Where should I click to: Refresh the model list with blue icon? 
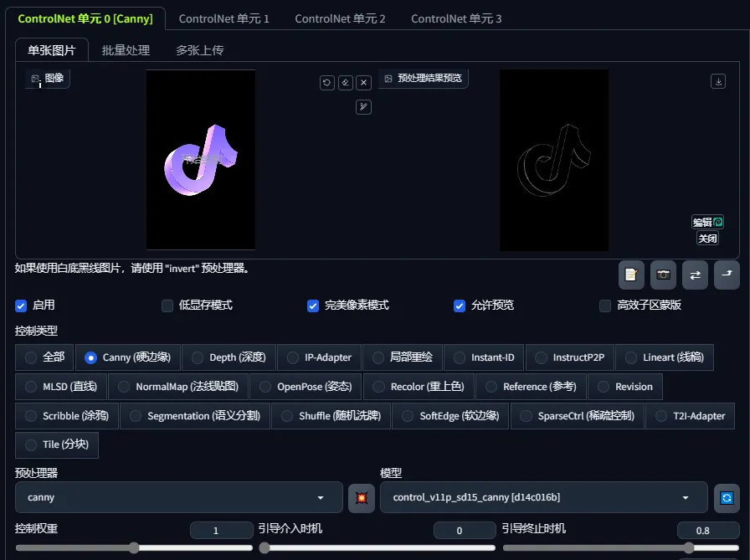(x=727, y=498)
